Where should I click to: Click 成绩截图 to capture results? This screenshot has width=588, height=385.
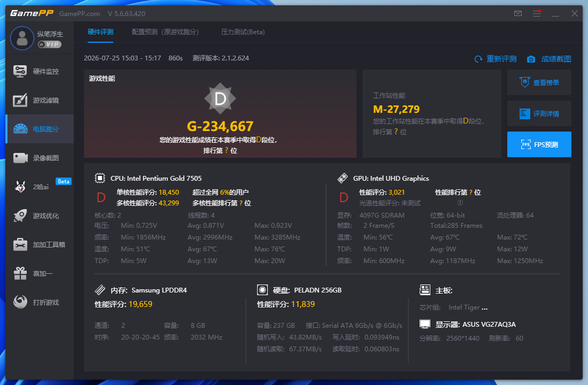(x=550, y=59)
